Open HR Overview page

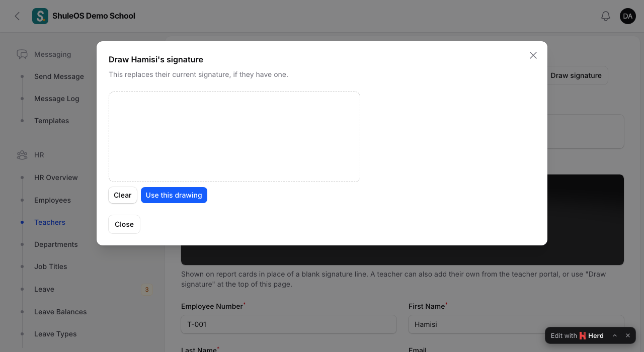click(x=56, y=178)
